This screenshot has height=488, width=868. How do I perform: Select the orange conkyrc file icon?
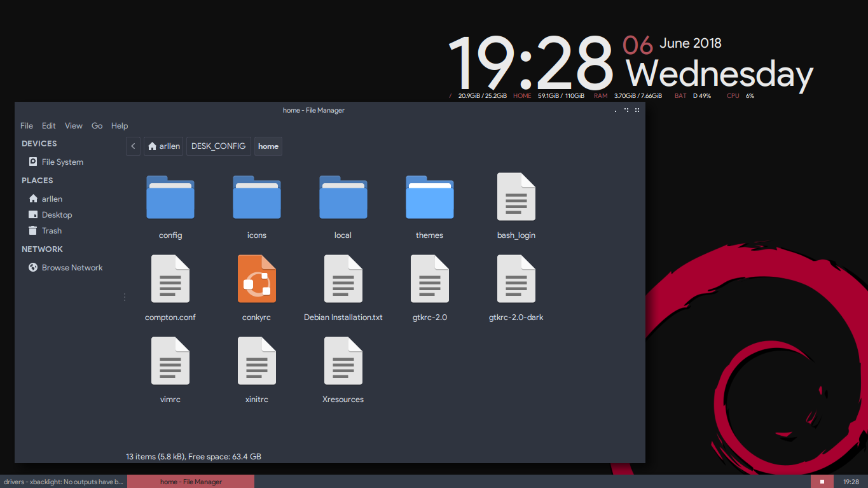pyautogui.click(x=256, y=279)
